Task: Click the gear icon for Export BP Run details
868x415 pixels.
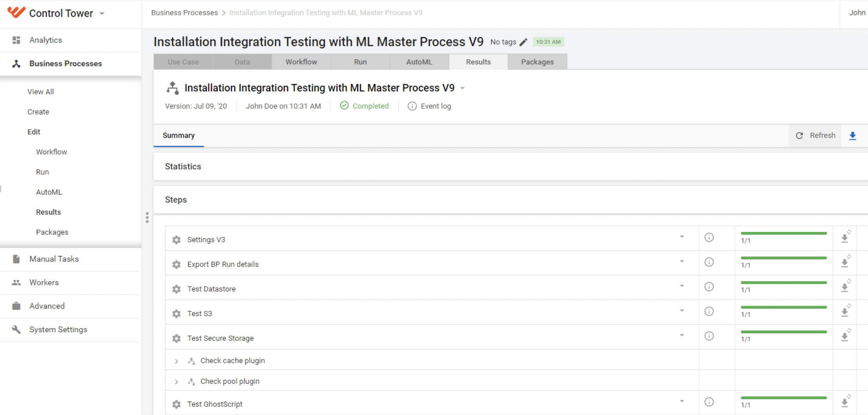Action: (x=176, y=264)
